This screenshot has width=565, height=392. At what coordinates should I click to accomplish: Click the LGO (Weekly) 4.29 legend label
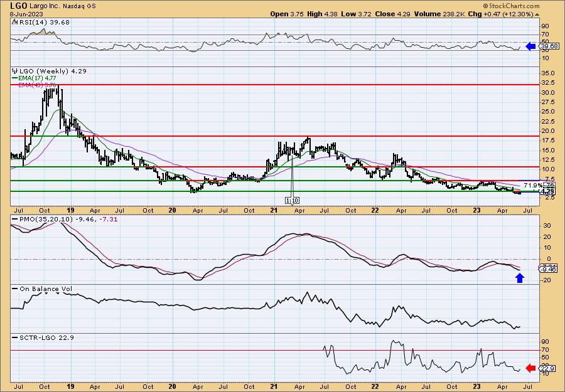tap(52, 71)
